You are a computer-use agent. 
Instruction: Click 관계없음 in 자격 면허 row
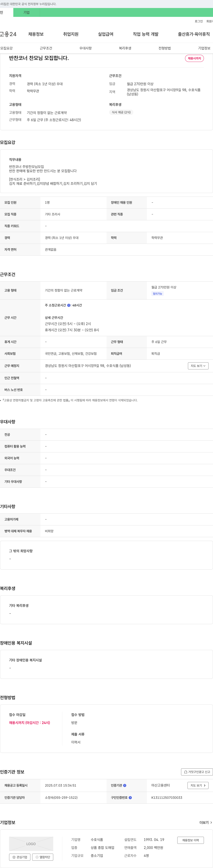pyautogui.click(x=51, y=250)
